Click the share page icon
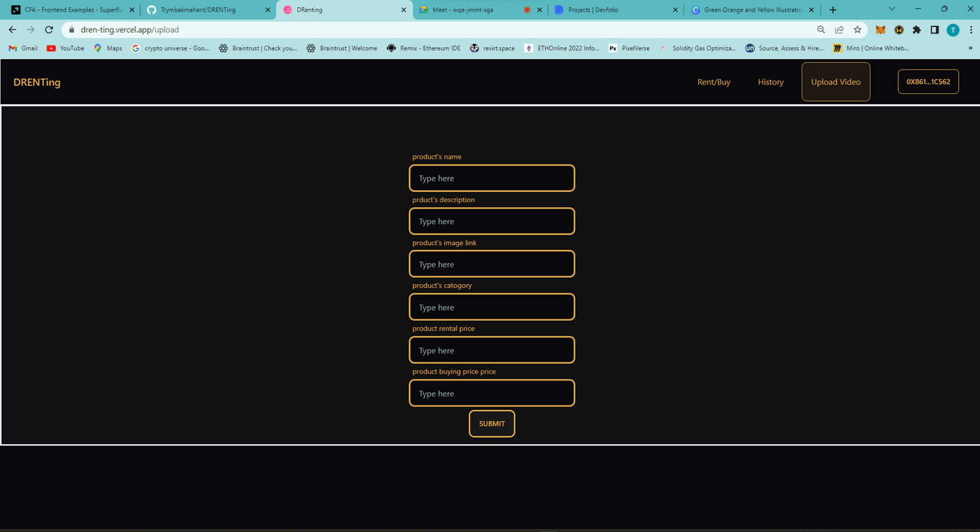The image size is (980, 532). point(839,30)
